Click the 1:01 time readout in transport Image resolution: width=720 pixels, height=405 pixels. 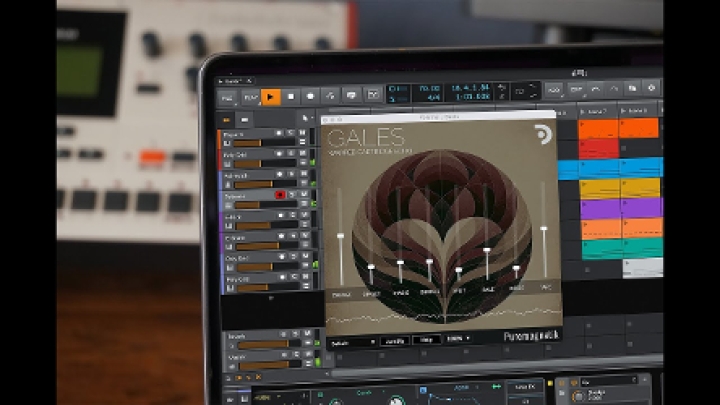click(x=472, y=96)
